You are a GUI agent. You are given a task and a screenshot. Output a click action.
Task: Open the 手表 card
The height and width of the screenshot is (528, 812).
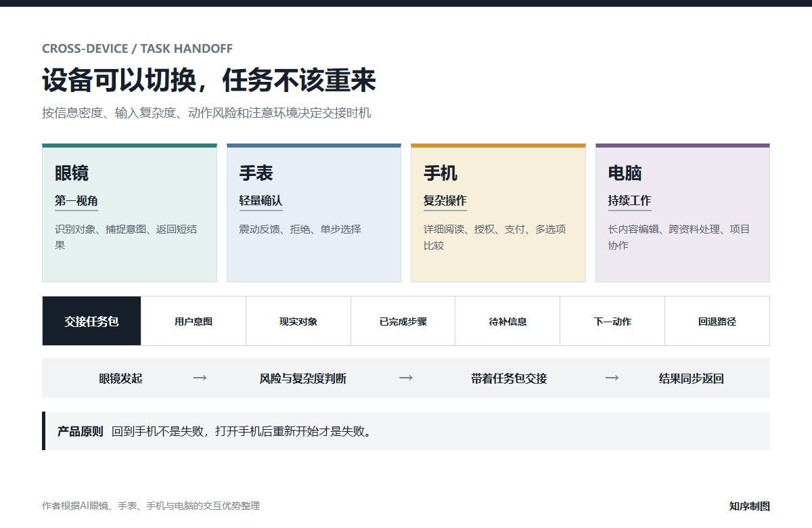[x=314, y=213]
